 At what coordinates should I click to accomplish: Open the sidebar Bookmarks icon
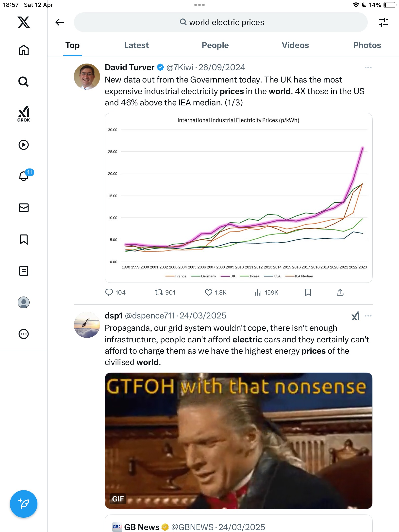24,239
